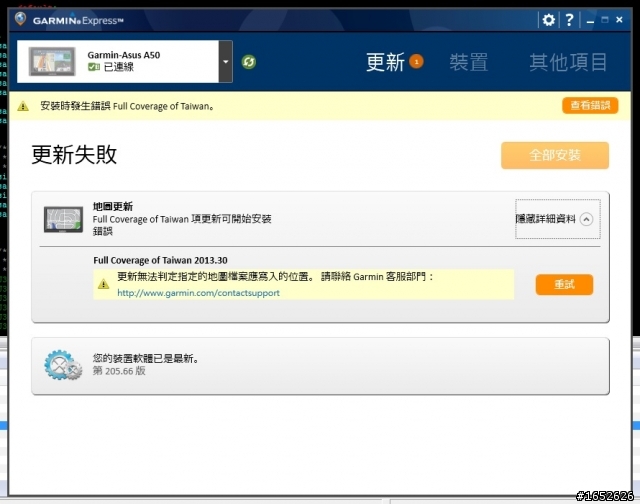Image resolution: width=640 pixels, height=504 pixels.
Task: Open the help question mark icon
Action: (569, 20)
